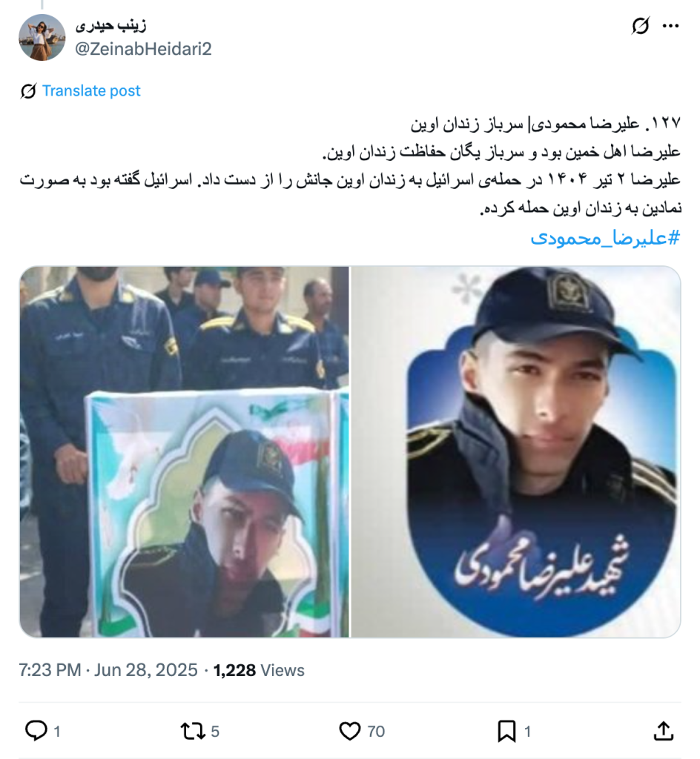Repost using the retweet arrows icon
This screenshot has width=700, height=759.
(193, 731)
